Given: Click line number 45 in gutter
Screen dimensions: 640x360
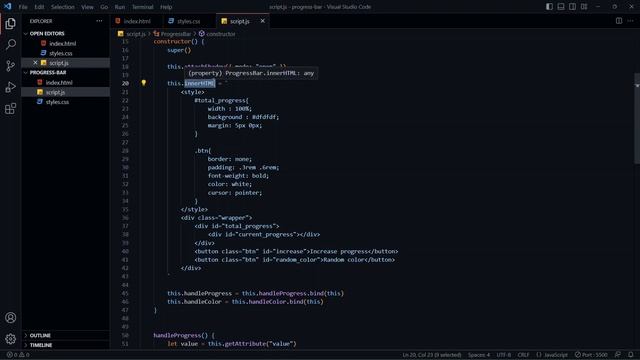Looking at the screenshot, I should 125,293.
